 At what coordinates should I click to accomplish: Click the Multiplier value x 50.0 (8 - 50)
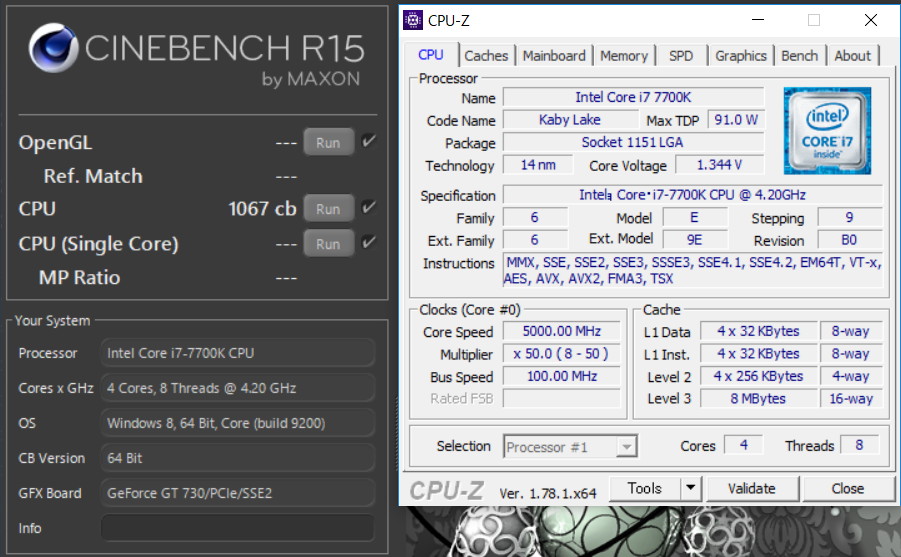click(561, 354)
